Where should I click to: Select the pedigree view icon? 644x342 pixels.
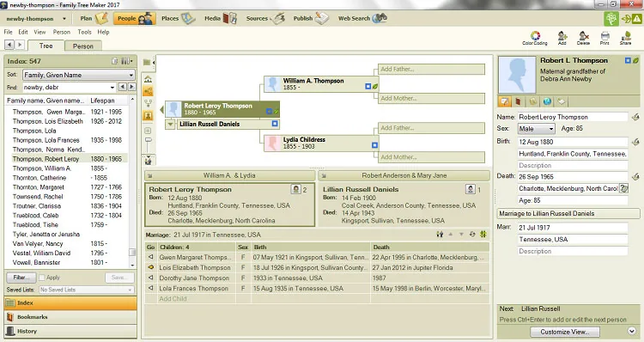tap(149, 91)
